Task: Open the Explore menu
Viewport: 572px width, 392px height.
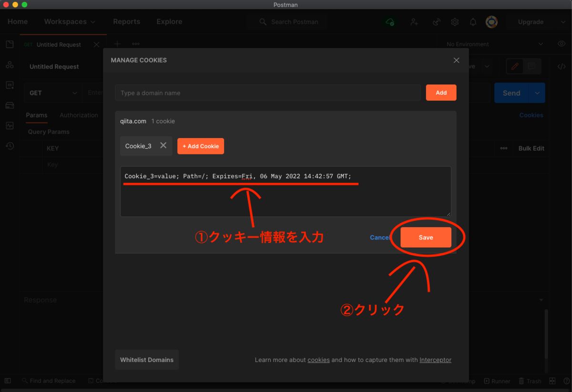Action: click(169, 22)
